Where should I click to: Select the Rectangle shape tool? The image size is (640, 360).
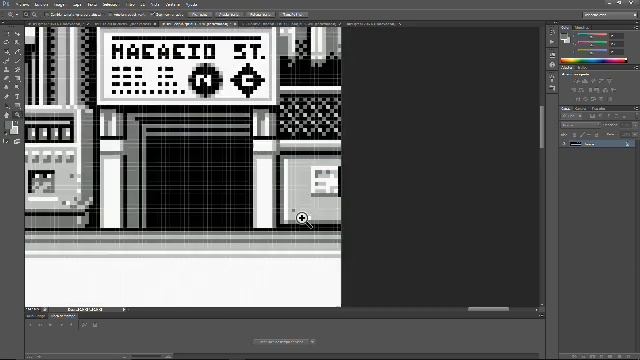click(17, 106)
